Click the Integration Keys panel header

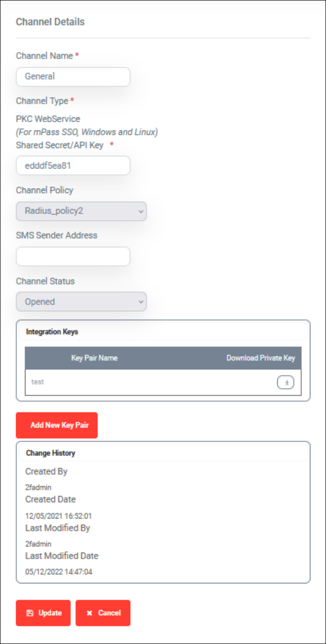163,331
